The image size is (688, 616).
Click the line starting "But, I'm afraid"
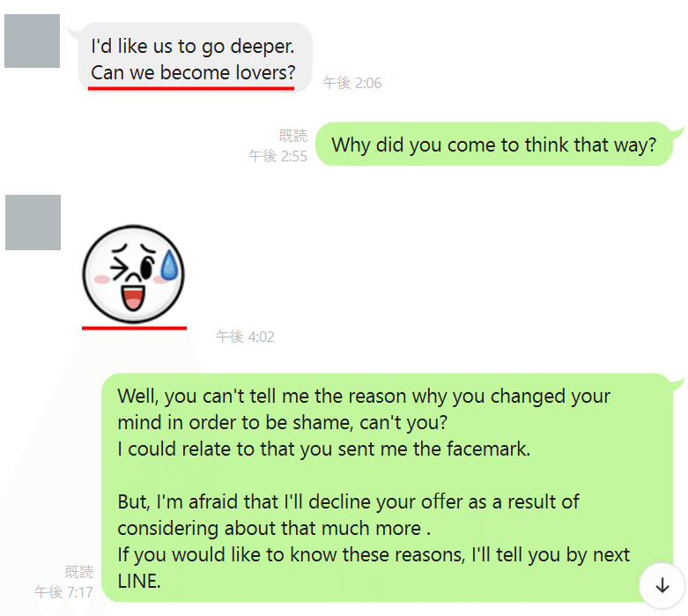pos(348,501)
